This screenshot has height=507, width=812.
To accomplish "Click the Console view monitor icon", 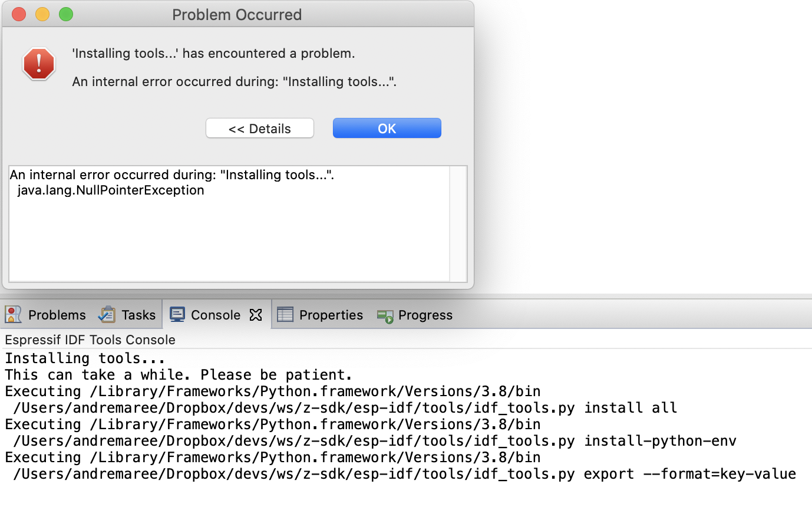I will (x=176, y=314).
